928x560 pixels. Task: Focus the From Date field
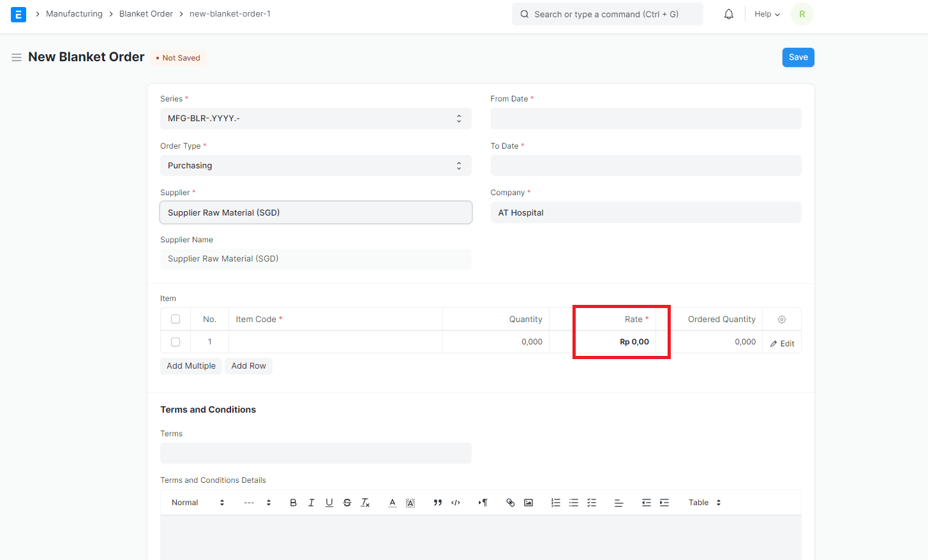tap(646, 119)
